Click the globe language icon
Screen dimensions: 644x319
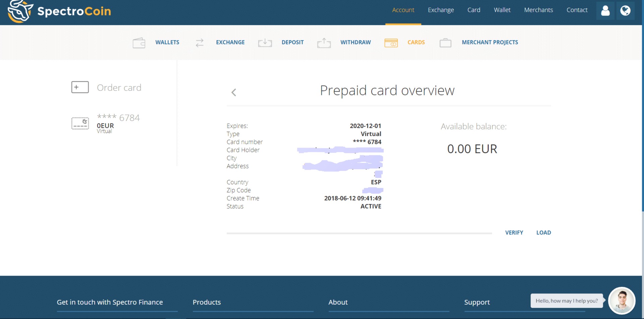[625, 11]
